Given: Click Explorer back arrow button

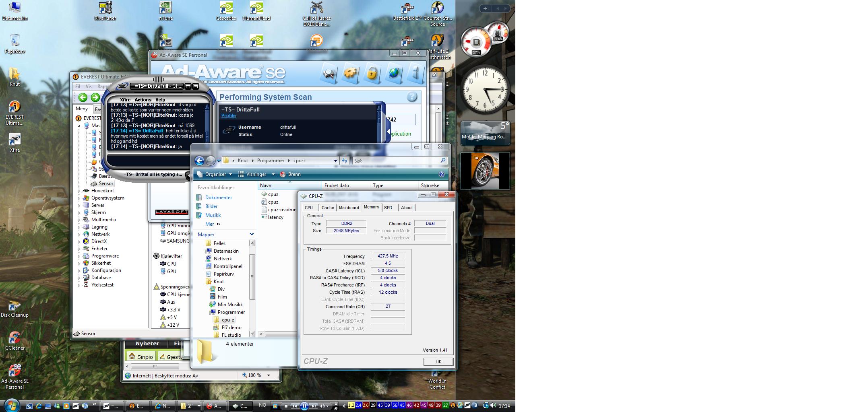Looking at the screenshot, I should 199,161.
